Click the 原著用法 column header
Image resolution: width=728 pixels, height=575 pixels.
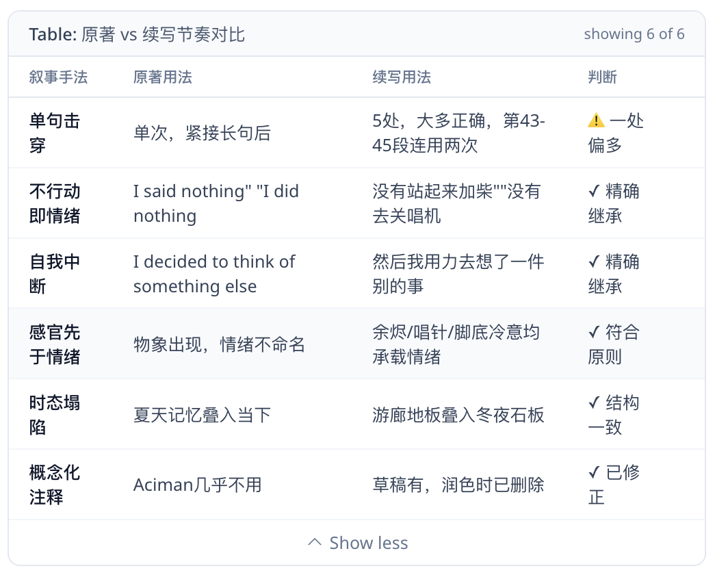[x=163, y=77]
